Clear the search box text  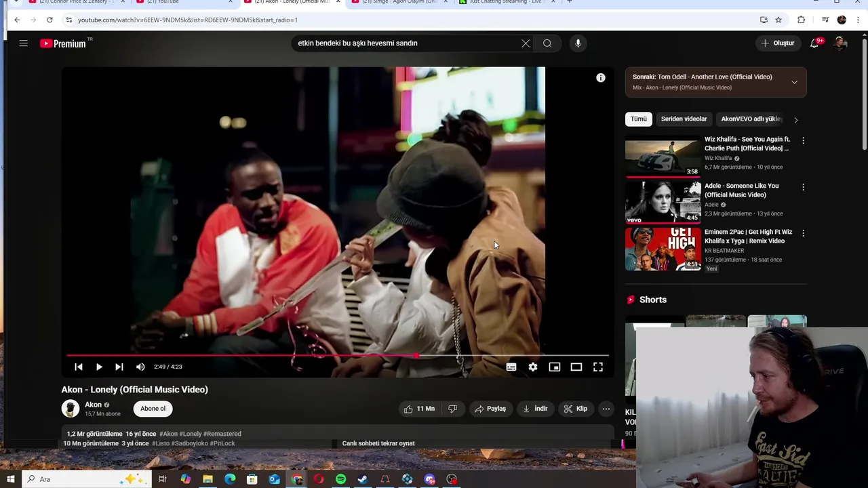click(526, 43)
